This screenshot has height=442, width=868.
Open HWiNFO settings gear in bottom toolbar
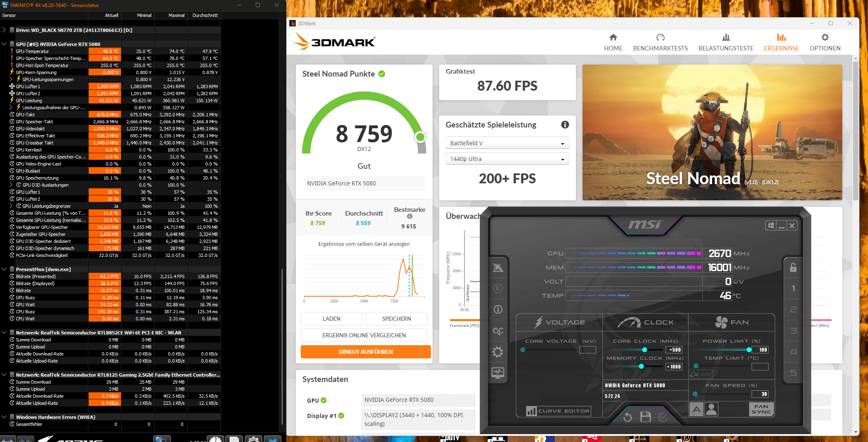tap(254, 439)
